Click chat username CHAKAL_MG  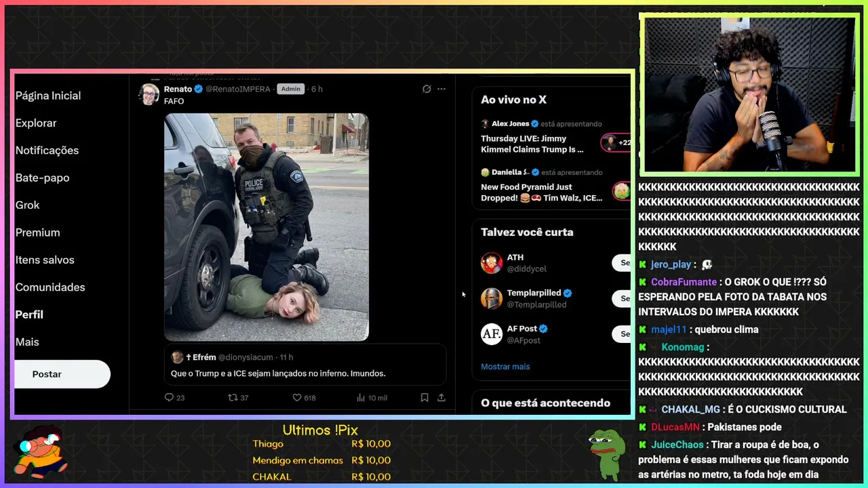click(x=690, y=409)
